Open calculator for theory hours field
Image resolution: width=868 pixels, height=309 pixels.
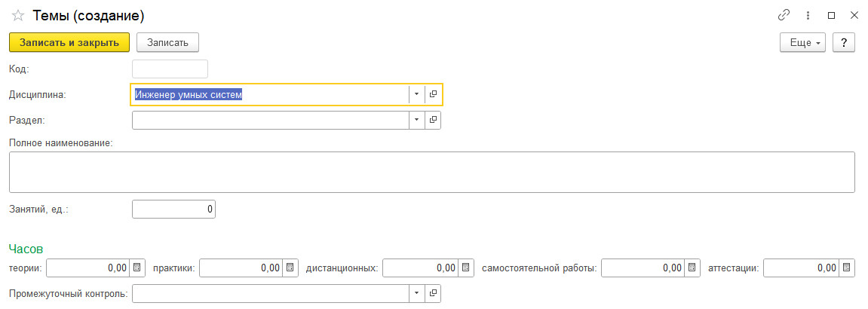(137, 268)
